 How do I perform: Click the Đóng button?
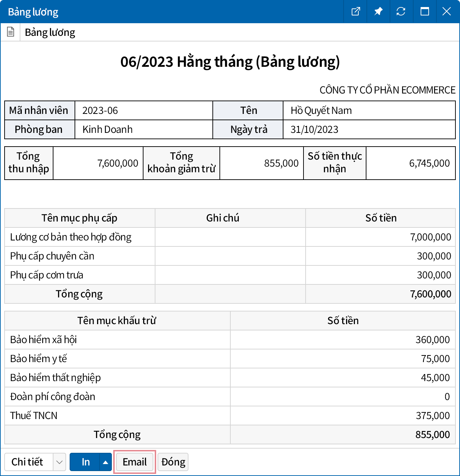(x=173, y=462)
